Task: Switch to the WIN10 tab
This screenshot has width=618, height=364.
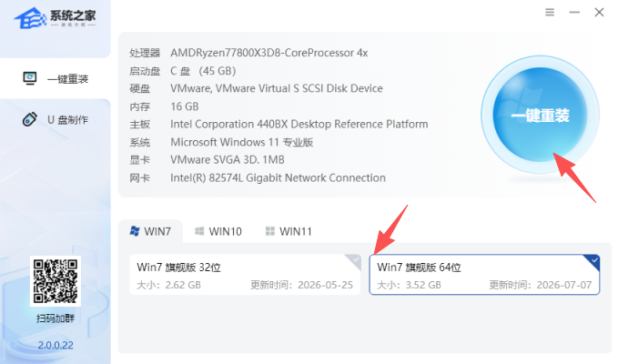Action: (x=218, y=231)
